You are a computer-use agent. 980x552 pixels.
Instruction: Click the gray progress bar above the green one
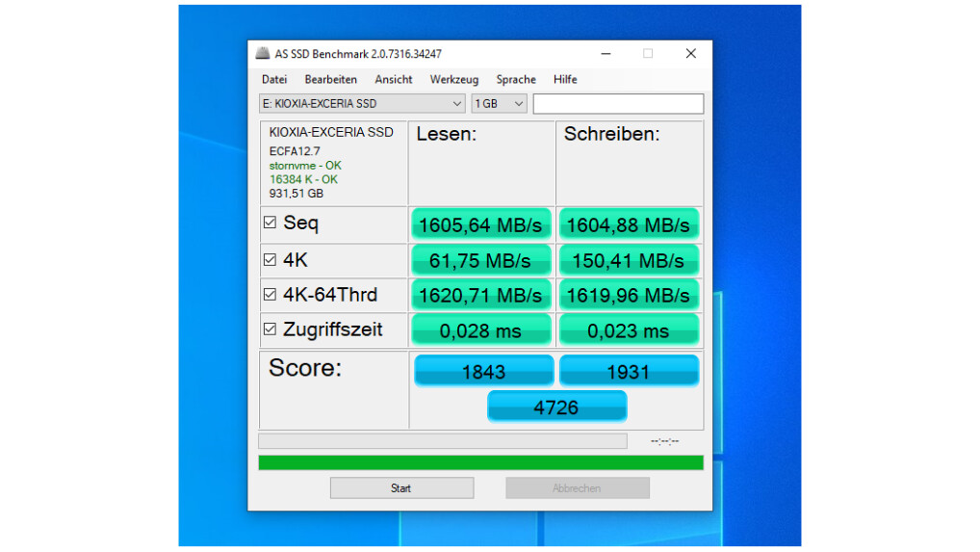pos(443,441)
